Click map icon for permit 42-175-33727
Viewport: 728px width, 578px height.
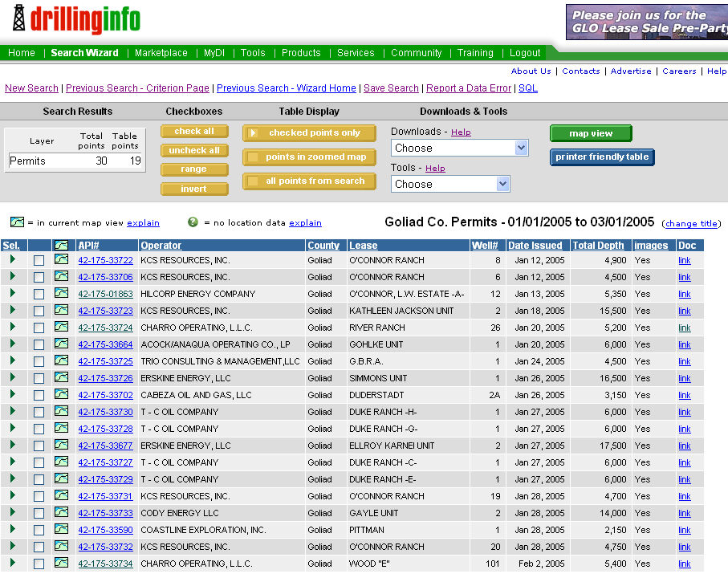(61, 462)
